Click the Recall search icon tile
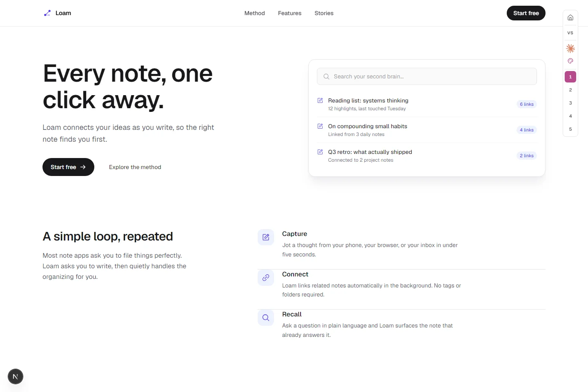 point(266,318)
